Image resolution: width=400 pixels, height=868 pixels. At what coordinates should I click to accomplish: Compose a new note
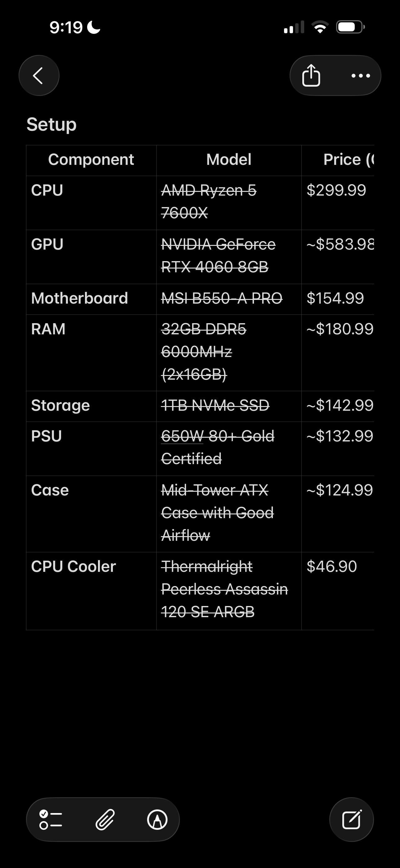(352, 820)
